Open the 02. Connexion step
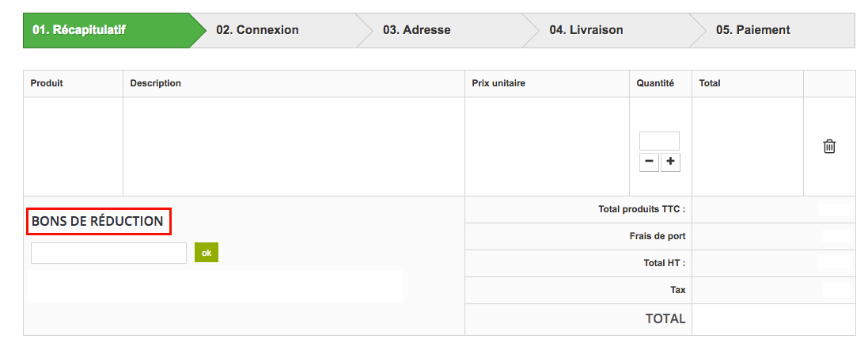 [257, 30]
